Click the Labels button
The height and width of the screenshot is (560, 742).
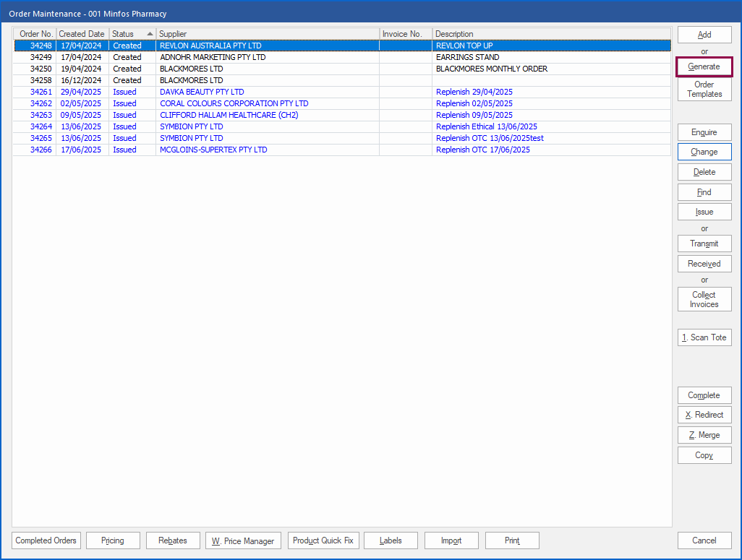[x=391, y=540]
